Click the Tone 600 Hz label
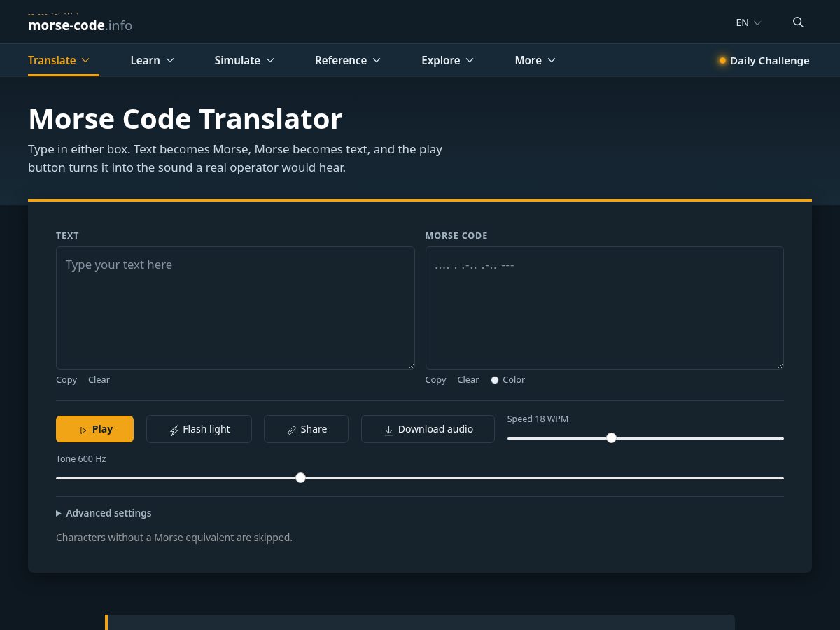Screen dimensions: 840x630 pos(80,459)
